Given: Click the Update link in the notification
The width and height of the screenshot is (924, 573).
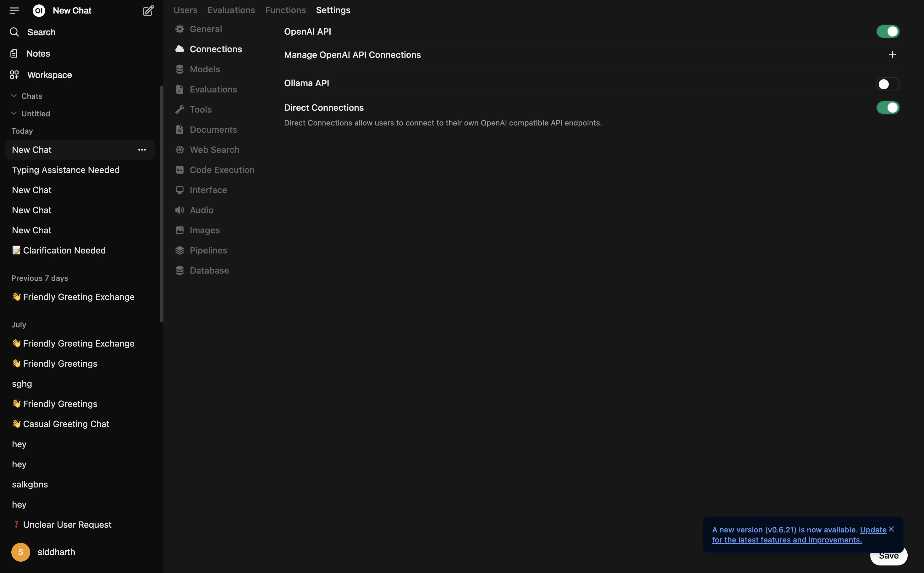Looking at the screenshot, I should [x=873, y=530].
